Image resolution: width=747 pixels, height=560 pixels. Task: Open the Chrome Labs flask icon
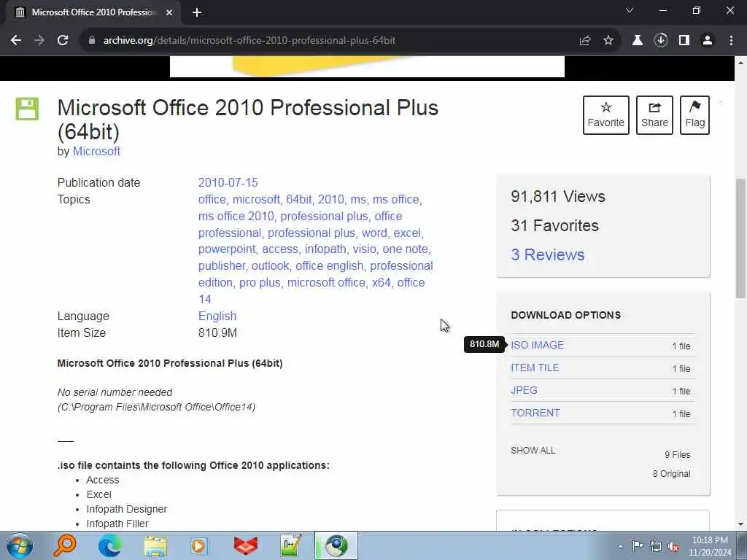(x=637, y=41)
